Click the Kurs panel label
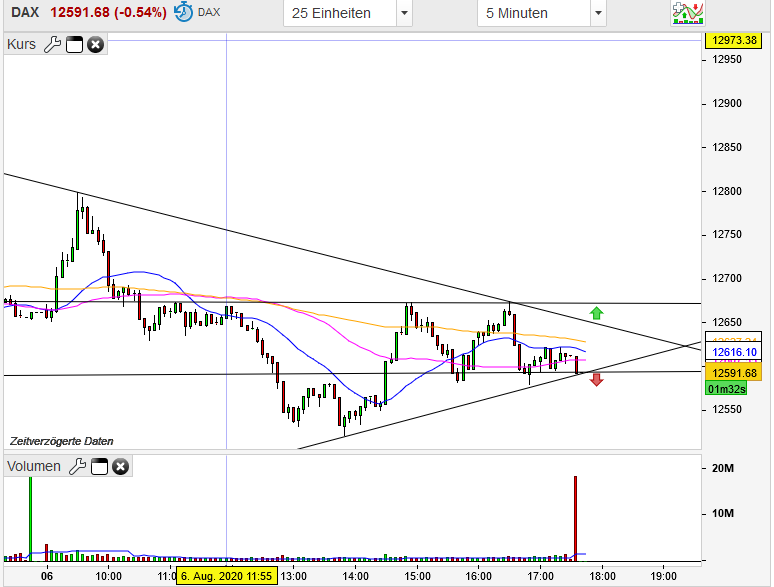Screen dimensions: 774x587 click(22, 44)
